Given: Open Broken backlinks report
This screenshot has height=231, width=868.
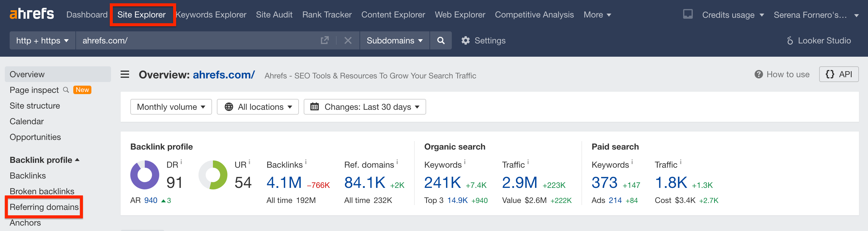Looking at the screenshot, I should (x=42, y=191).
